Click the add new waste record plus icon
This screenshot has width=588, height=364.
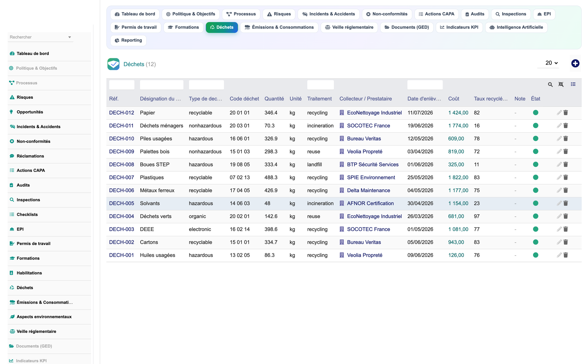575,63
